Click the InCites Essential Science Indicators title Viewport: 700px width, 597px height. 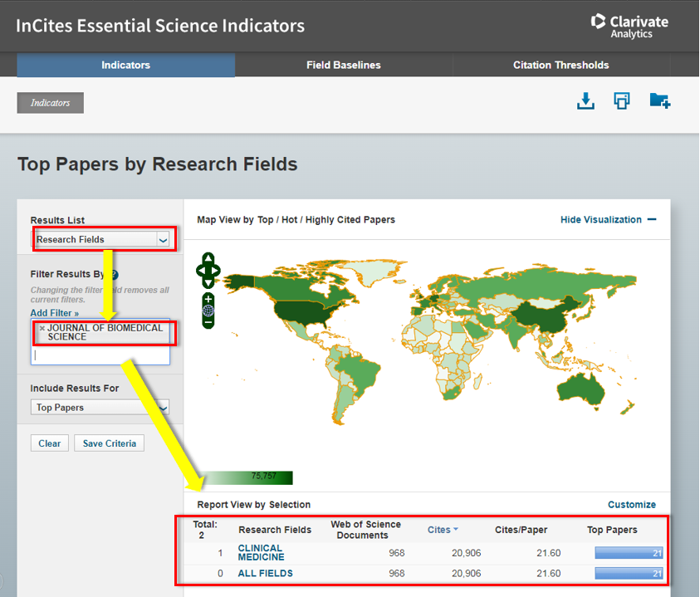tap(159, 26)
